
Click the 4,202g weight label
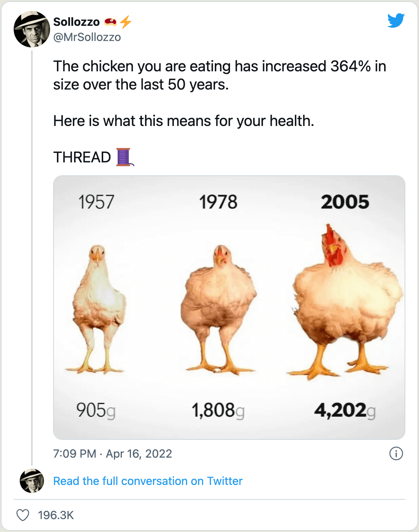click(x=345, y=410)
